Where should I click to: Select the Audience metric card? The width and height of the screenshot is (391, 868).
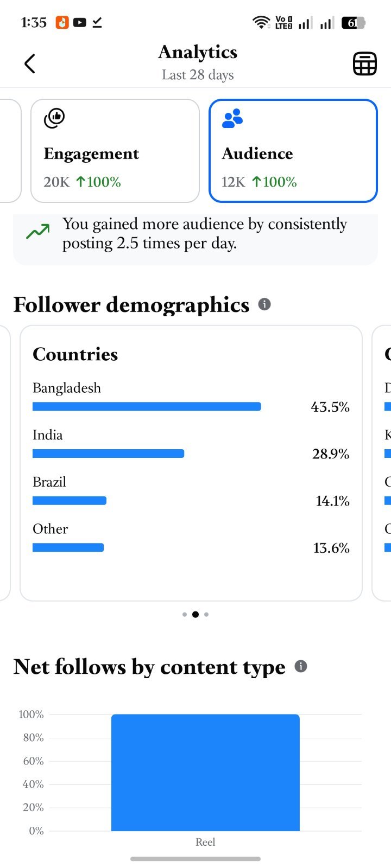point(293,151)
